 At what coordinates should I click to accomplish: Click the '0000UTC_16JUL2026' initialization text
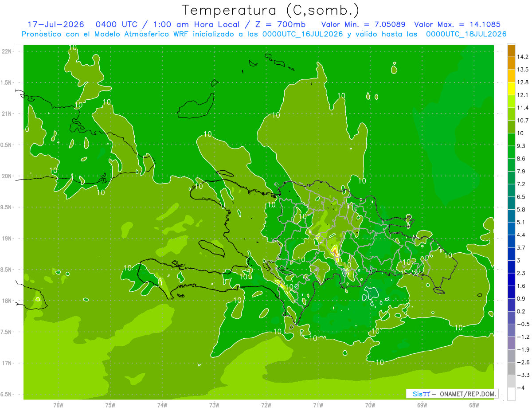coord(303,34)
